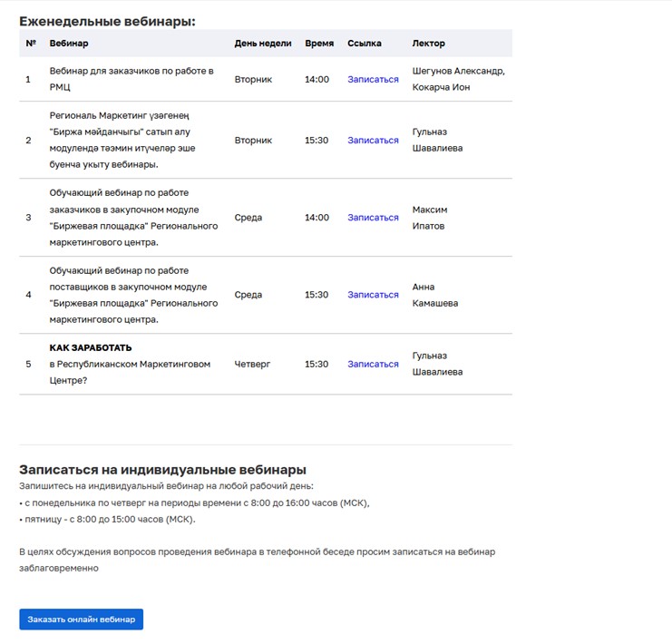672x644 pixels.
Task: Click Записаться link for webinar number 1
Action: (373, 79)
